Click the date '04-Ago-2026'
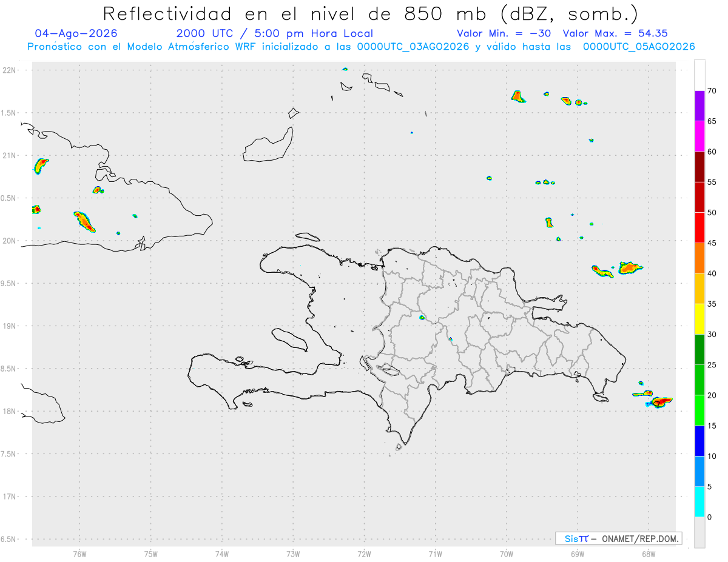 (x=76, y=33)
